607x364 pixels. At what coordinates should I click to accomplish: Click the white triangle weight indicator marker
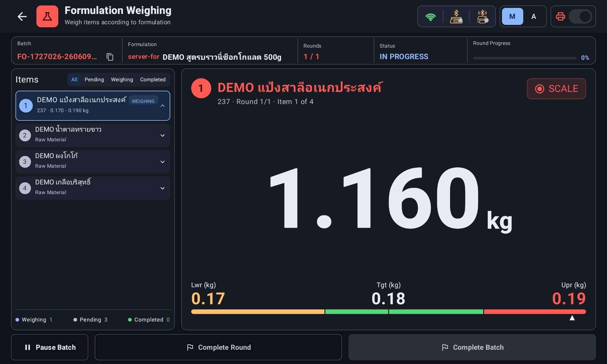pos(572,318)
